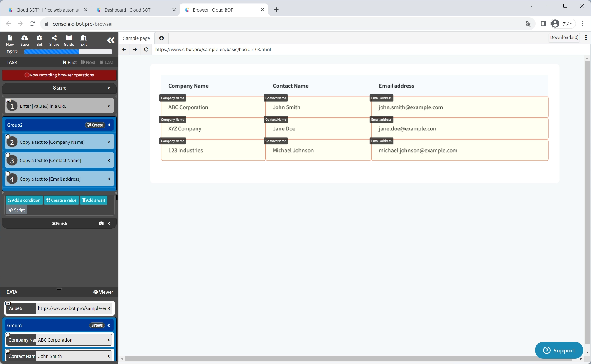Toggle the recording browser operations bar
The height and width of the screenshot is (364, 591).
[59, 75]
